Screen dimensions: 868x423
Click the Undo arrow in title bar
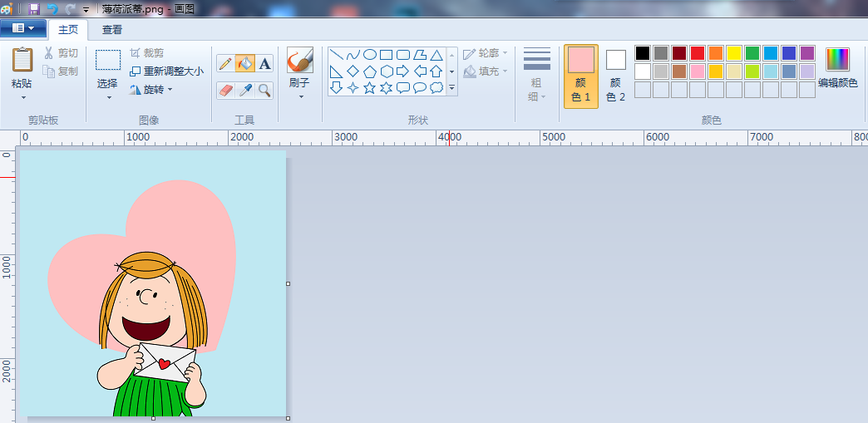click(52, 8)
